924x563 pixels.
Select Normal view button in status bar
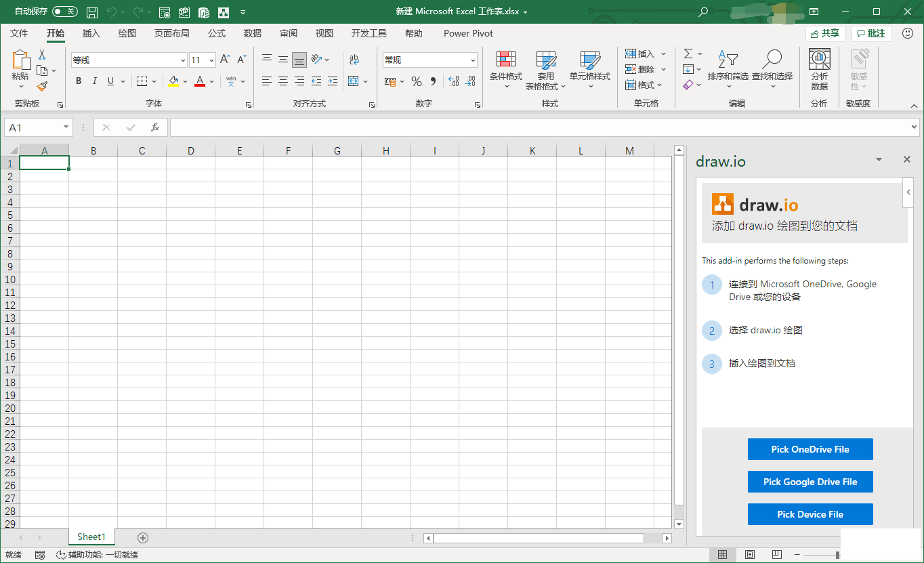723,555
